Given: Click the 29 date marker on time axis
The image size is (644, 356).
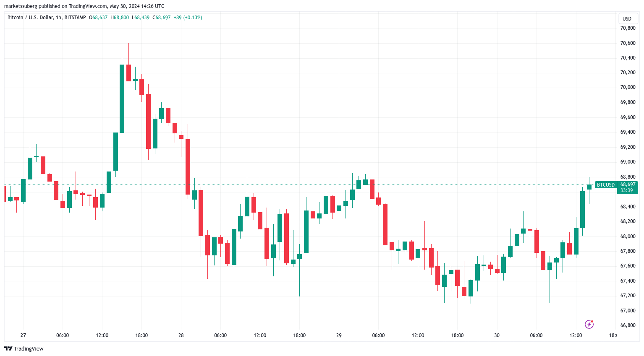Looking at the screenshot, I should (x=339, y=335).
